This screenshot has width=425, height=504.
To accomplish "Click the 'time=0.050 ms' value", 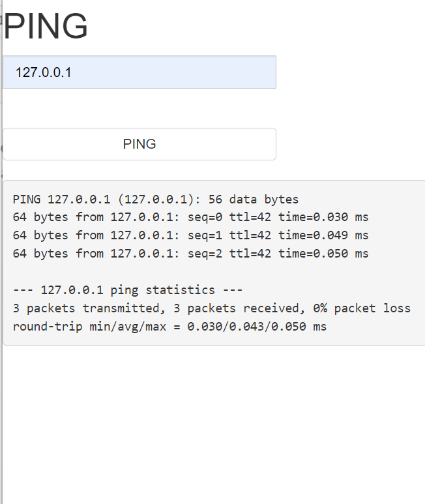I will click(323, 254).
